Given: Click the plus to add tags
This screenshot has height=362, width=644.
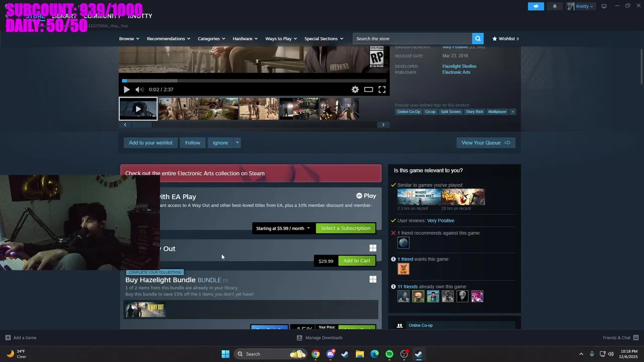Looking at the screenshot, I should click(513, 112).
